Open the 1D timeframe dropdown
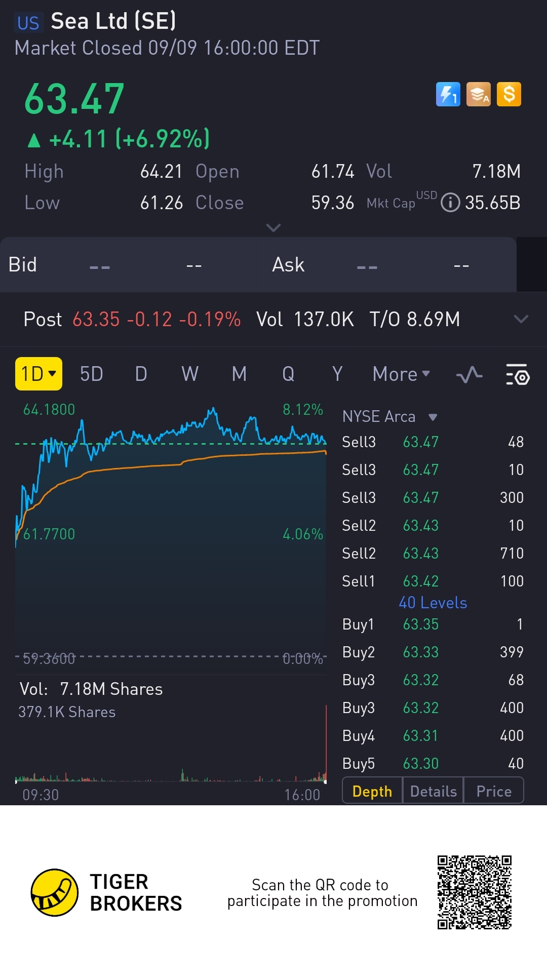Viewport: 547px width, 980px height. [38, 374]
